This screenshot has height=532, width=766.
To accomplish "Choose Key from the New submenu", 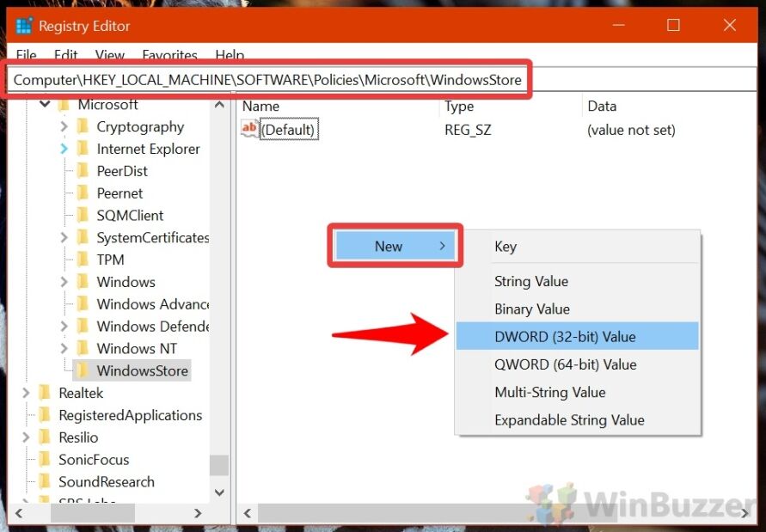I will pos(578,246).
